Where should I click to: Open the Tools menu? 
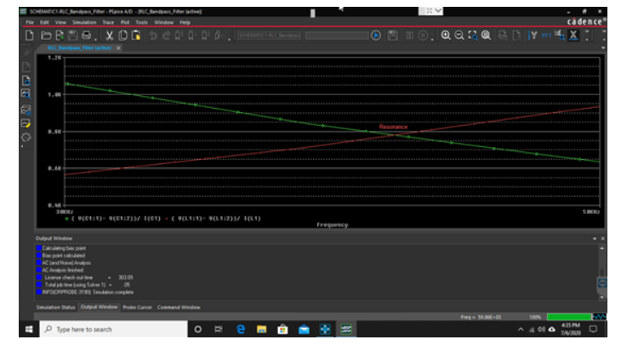[141, 22]
